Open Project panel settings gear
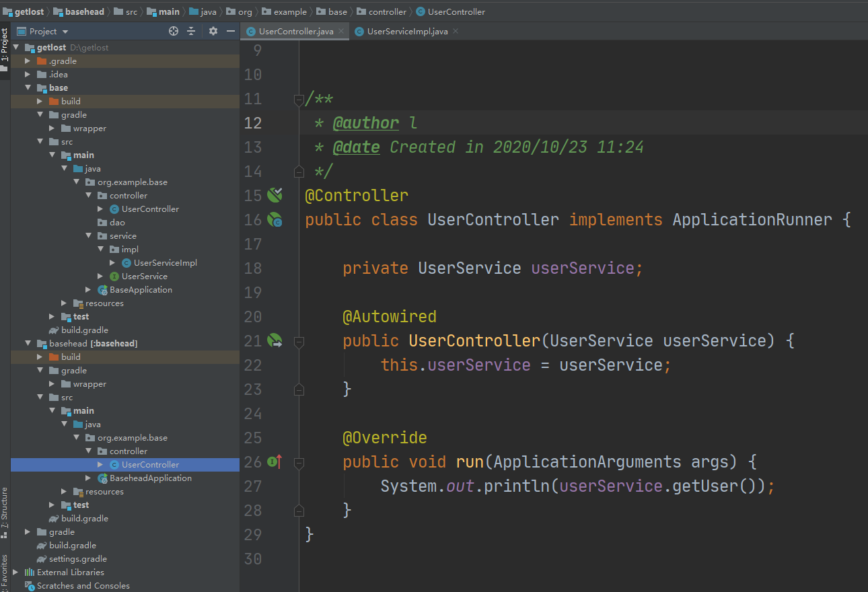This screenshot has width=868, height=592. (213, 31)
